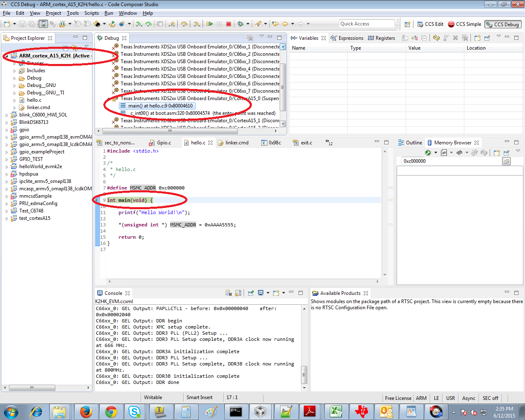Click the memory address field 0xc000000
Image resolution: width=525 pixels, height=420 pixels.
click(452, 161)
